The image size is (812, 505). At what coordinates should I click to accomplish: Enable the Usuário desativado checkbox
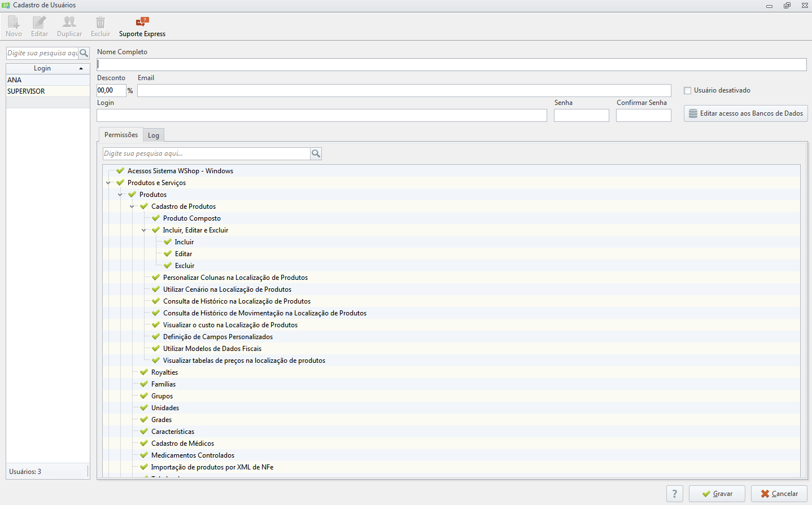(x=687, y=90)
